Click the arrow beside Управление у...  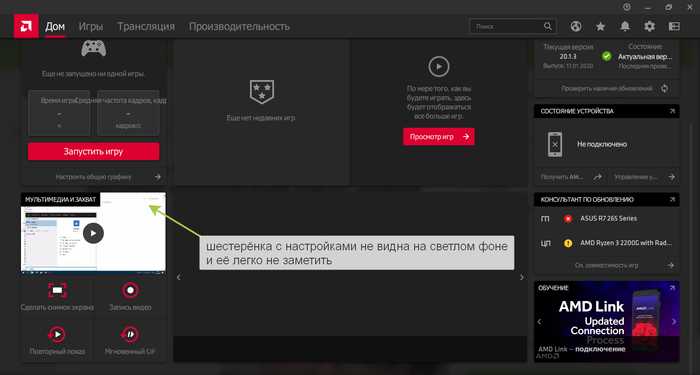tap(671, 177)
